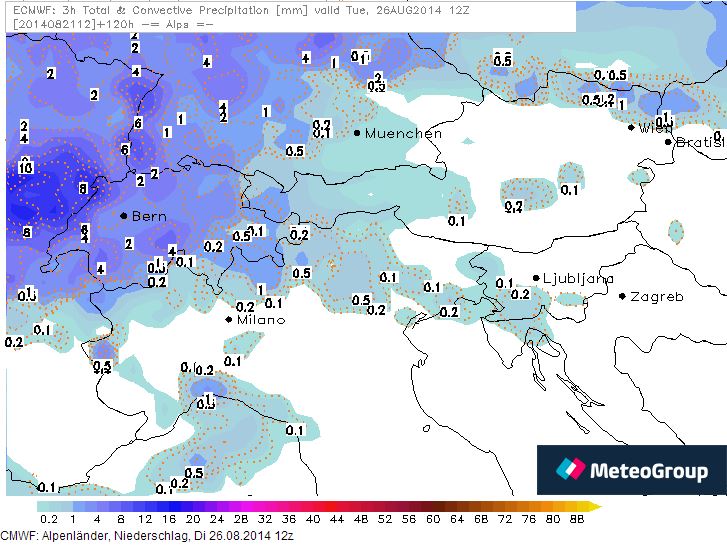
Task: Click the Ljubljana city dot marker
Action: 536,278
